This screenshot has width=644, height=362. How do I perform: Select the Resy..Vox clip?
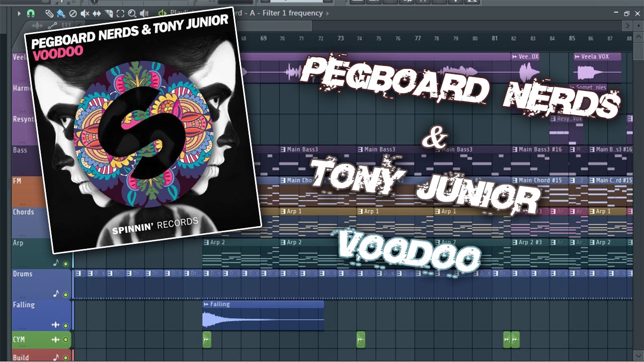click(x=567, y=130)
